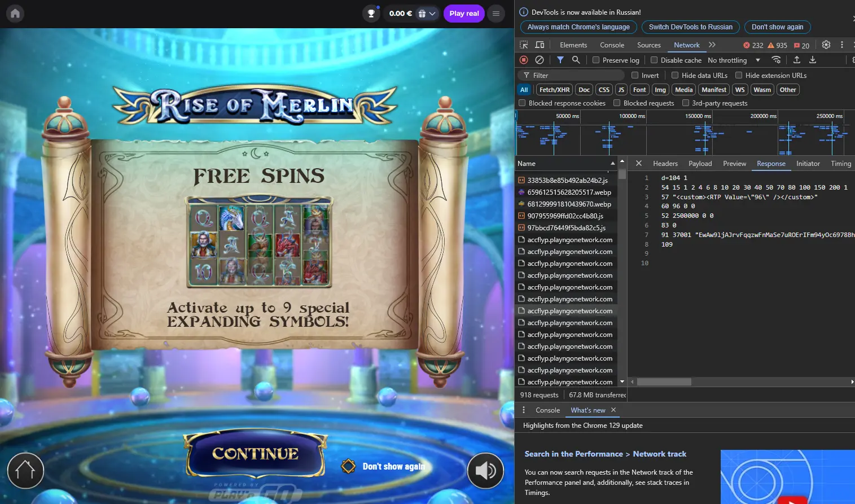Screen dimensions: 855x504
Task: Switch to the Elements tab
Action: coord(573,45)
